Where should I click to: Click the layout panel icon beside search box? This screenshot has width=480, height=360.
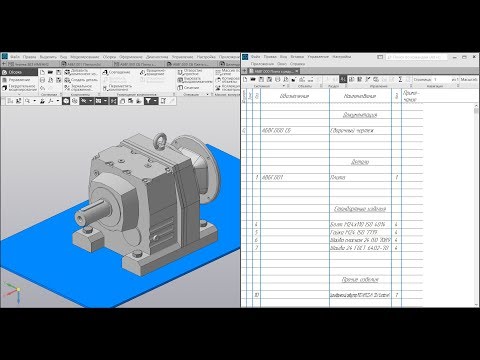[380, 57]
